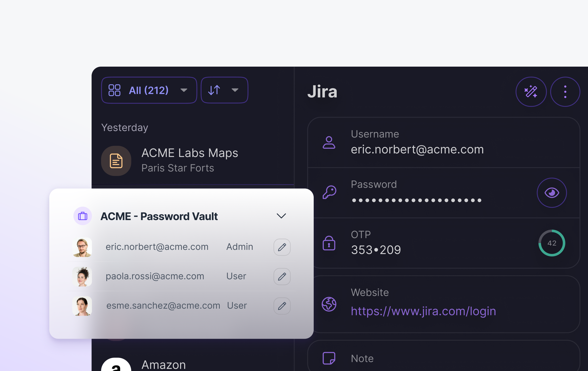The height and width of the screenshot is (371, 588).
Task: Reveal the password with the eye toggle
Action: [x=552, y=193]
